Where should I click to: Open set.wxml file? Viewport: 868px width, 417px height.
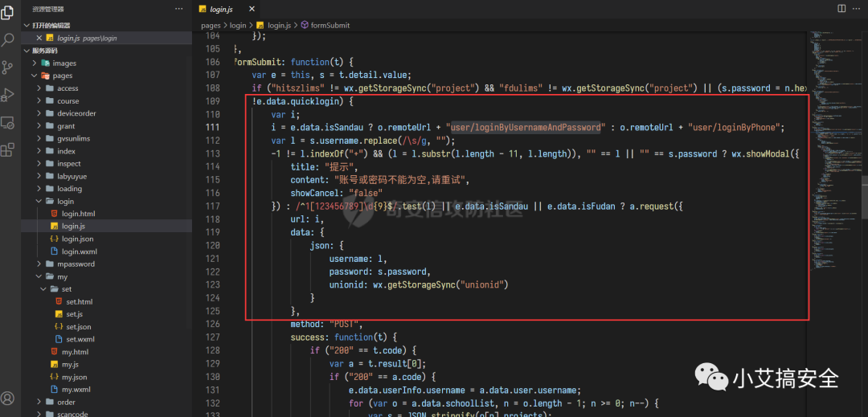click(80, 339)
